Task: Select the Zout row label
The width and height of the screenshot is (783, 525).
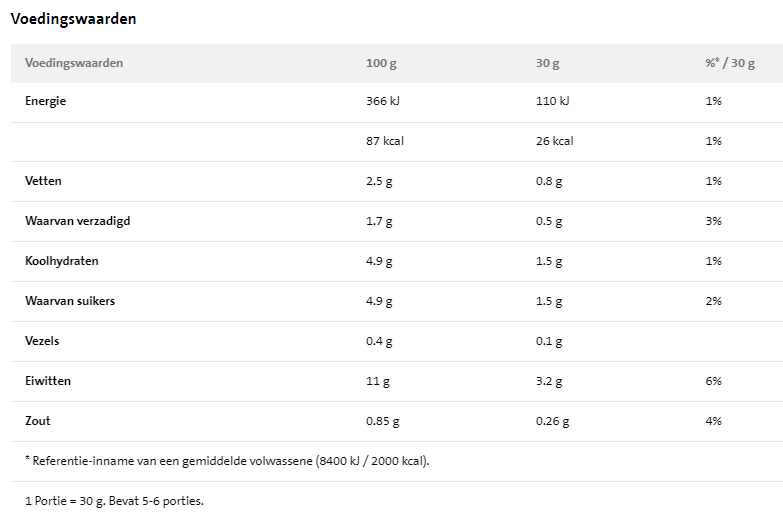Action: click(38, 421)
